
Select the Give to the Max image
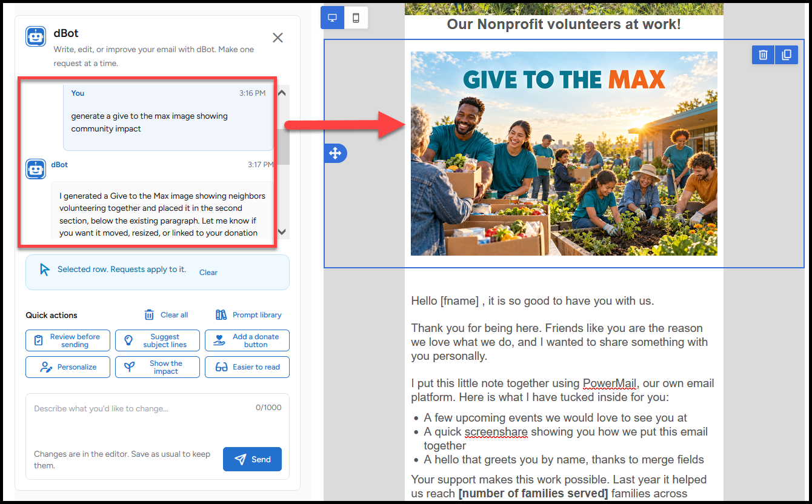tap(564, 153)
